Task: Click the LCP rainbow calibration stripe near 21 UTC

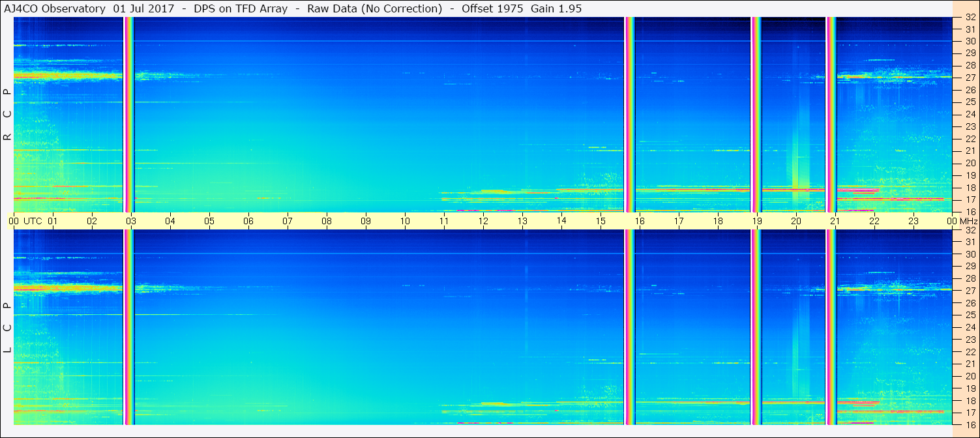Action: [831, 327]
